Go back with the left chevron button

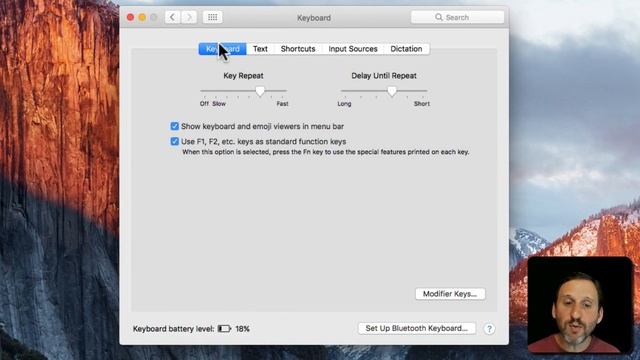[x=173, y=17]
